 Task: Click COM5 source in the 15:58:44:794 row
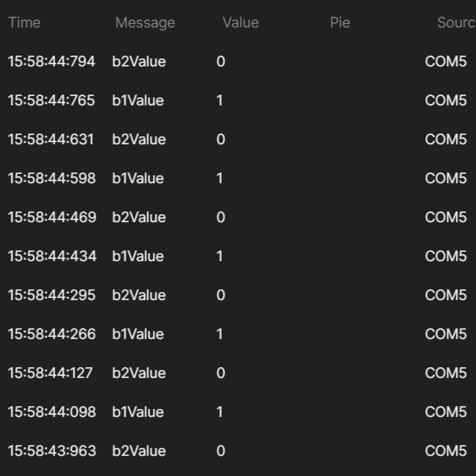click(446, 61)
